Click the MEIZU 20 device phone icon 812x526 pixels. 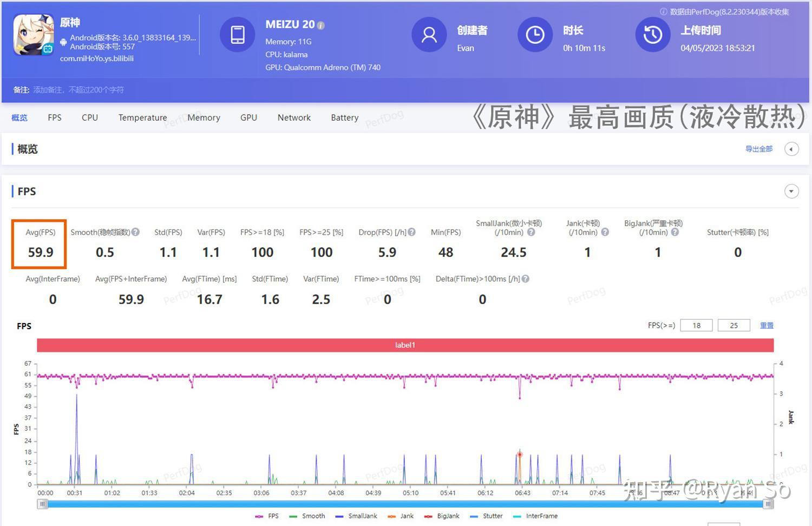(x=237, y=35)
